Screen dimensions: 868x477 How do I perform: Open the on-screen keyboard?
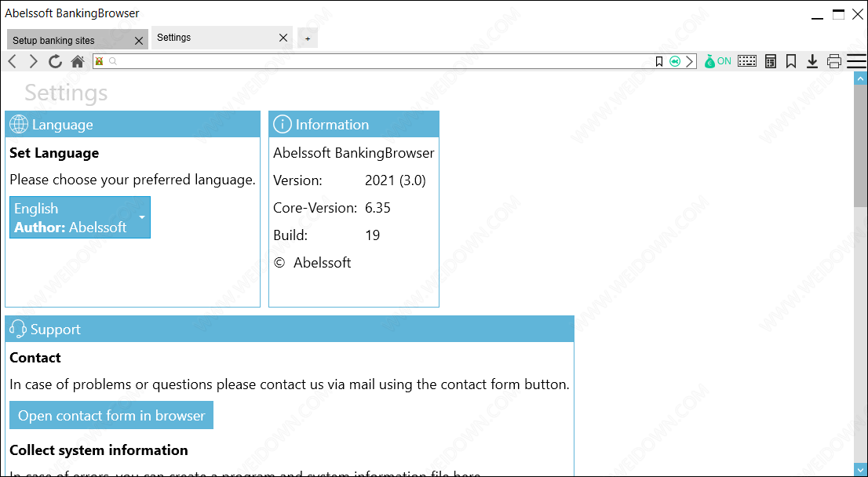pos(747,61)
